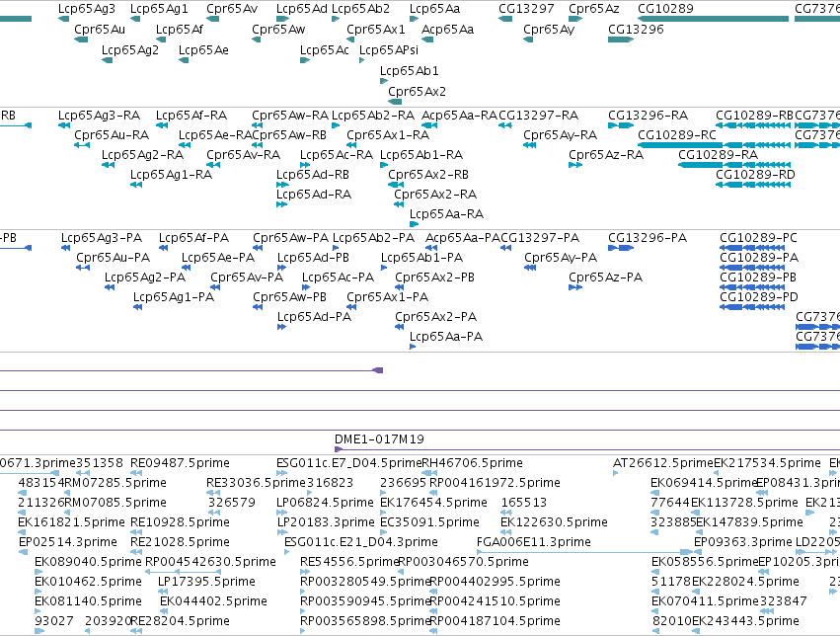
Task: Select transcript CG10289-RC label
Action: [677, 135]
